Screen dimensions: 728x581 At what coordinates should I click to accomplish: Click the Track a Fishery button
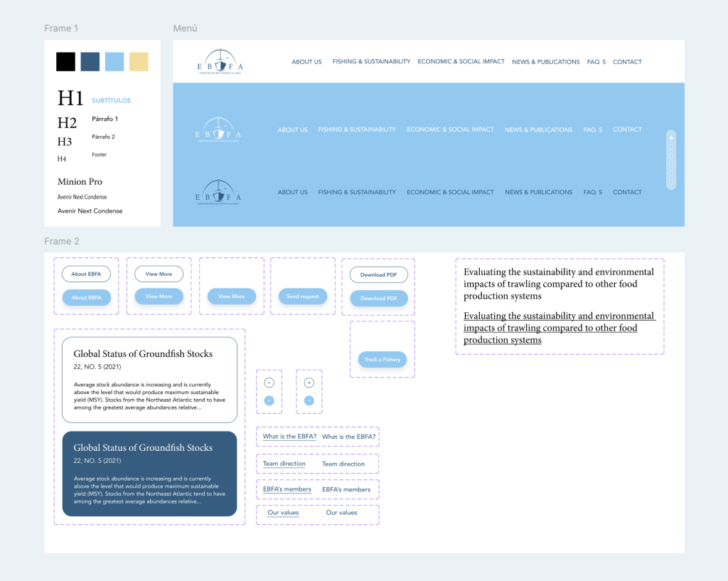382,360
